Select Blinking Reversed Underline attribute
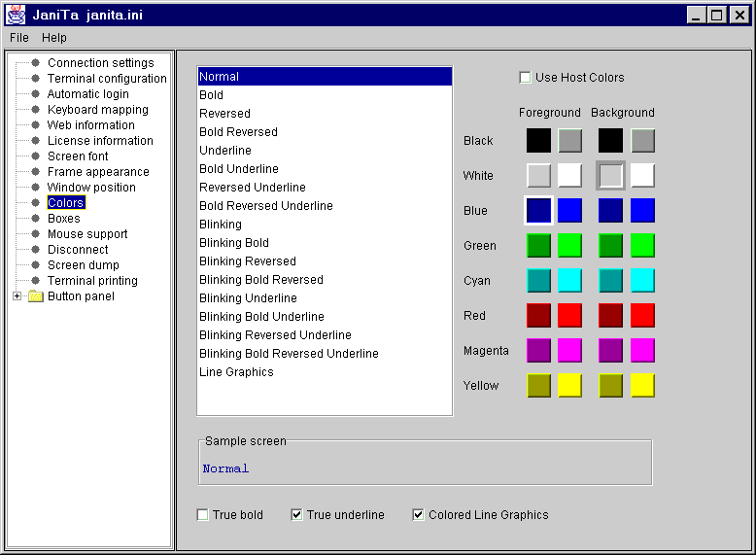The height and width of the screenshot is (555, 756). point(325,335)
